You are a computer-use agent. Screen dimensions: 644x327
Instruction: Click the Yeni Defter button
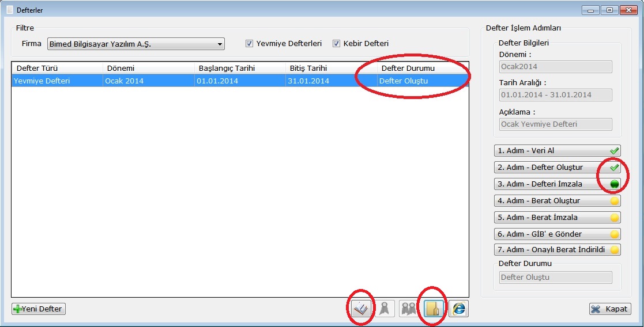(x=39, y=309)
